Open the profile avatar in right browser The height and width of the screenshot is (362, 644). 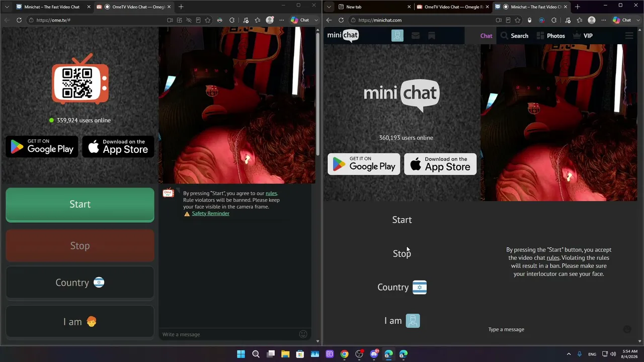point(592,20)
